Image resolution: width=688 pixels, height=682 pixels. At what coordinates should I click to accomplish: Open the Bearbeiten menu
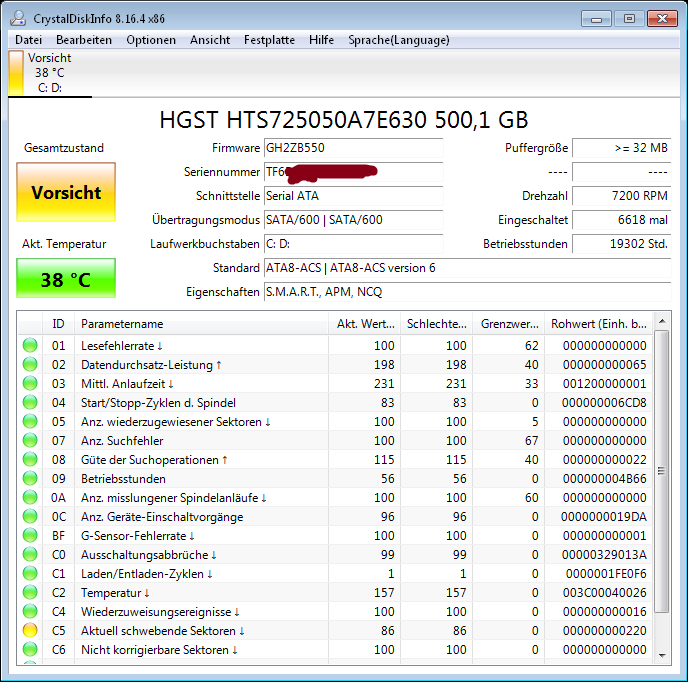pos(84,40)
